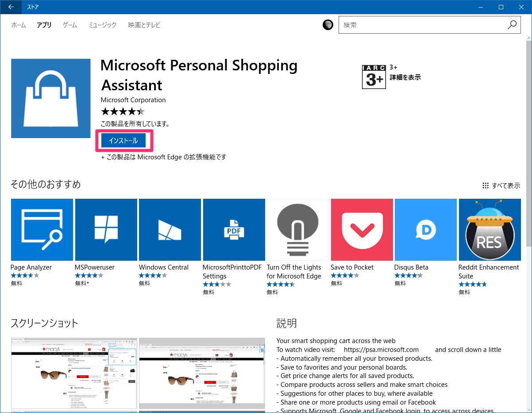
Task: Click the インストール button
Action: pyautogui.click(x=123, y=141)
